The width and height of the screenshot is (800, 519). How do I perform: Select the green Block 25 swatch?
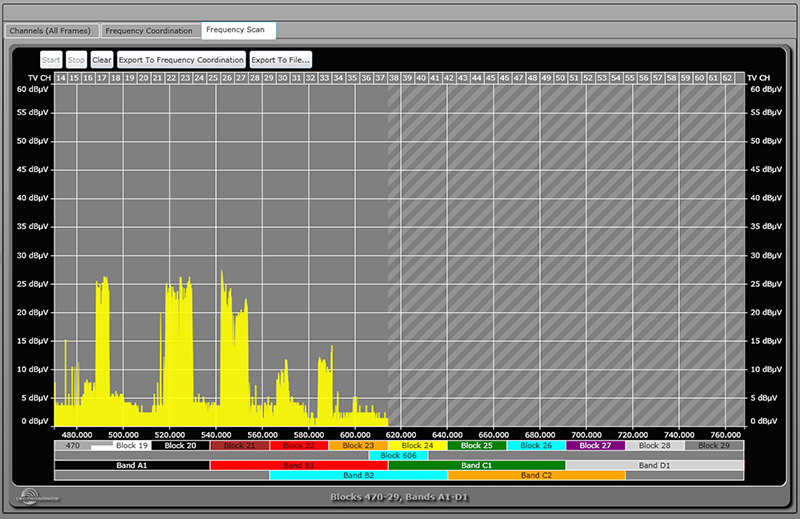(x=476, y=445)
